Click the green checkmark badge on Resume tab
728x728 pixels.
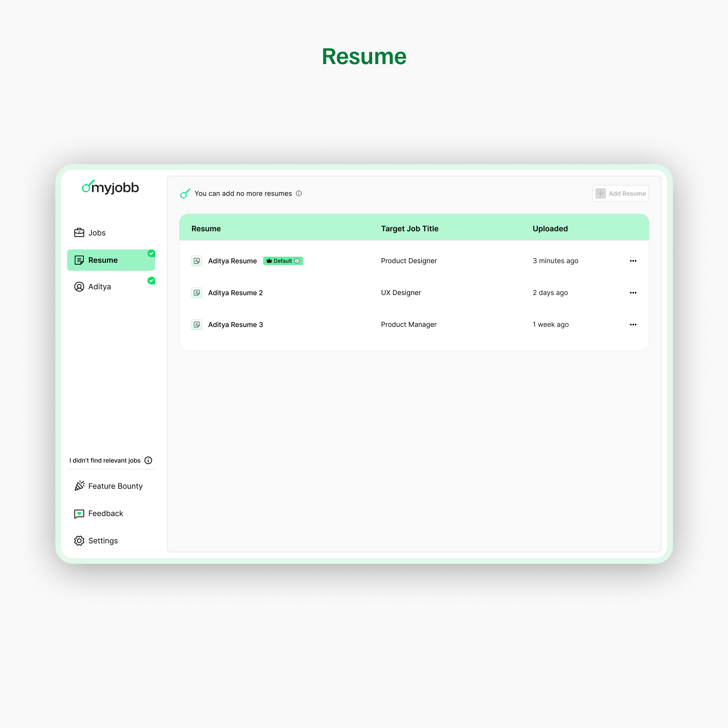pos(151,253)
